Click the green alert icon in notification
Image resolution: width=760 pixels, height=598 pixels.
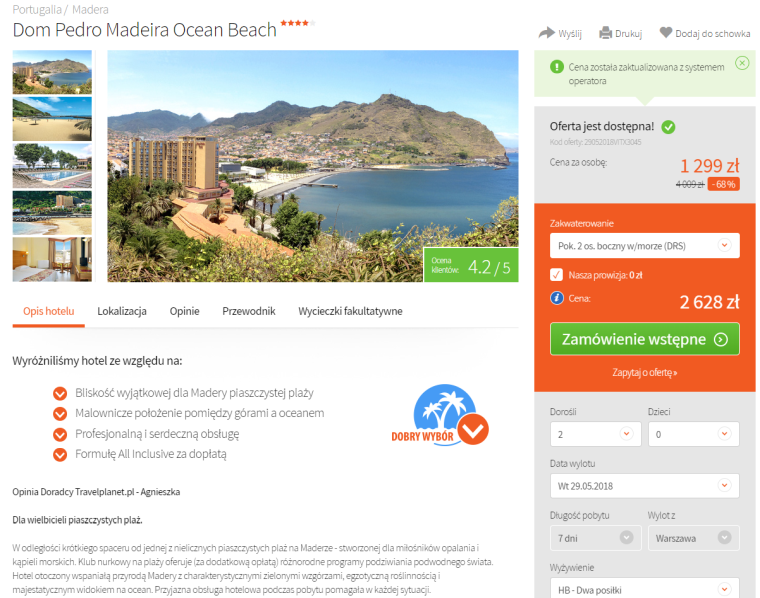pyautogui.click(x=557, y=67)
